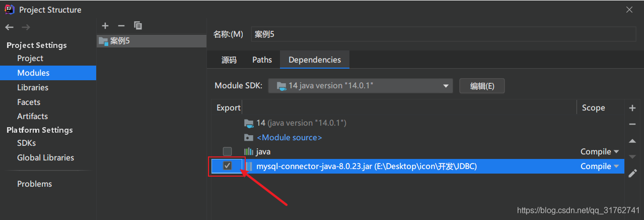Click the module name input field
644x220 pixels.
(443, 34)
